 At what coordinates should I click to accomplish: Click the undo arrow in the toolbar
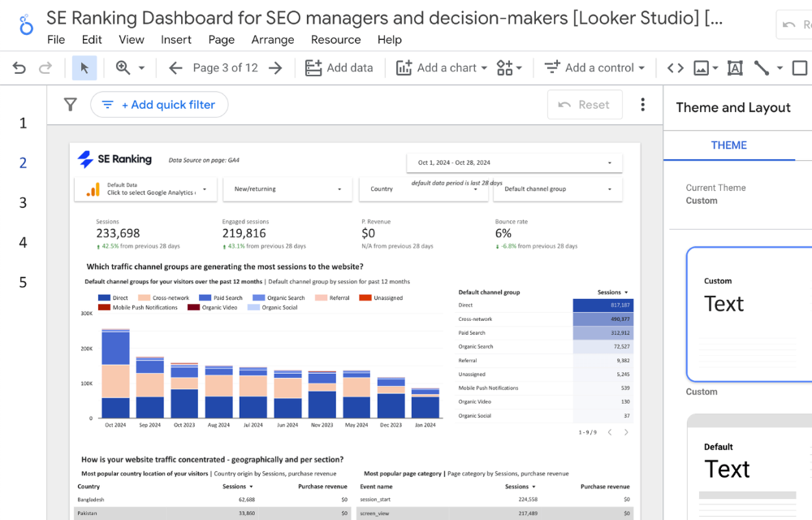[19, 68]
